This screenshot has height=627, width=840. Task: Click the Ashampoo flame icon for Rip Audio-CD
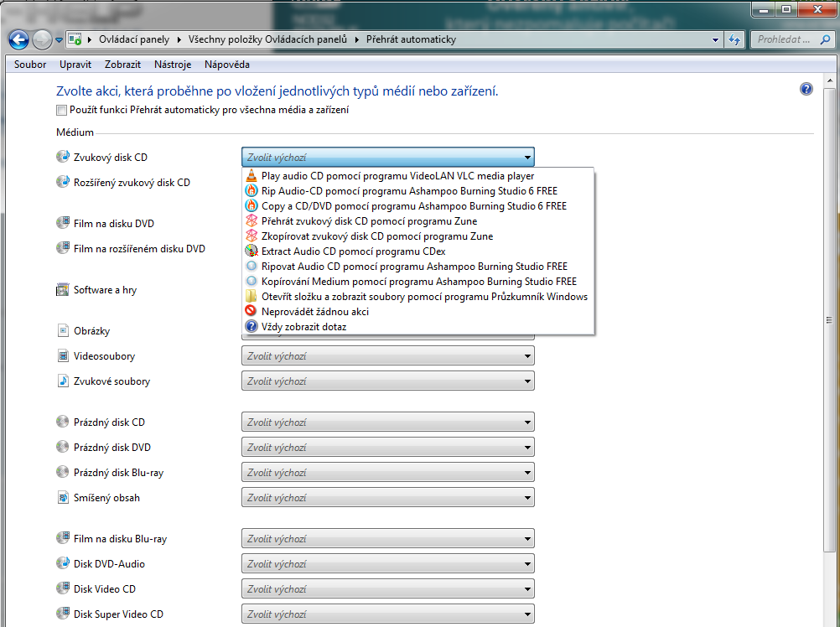pyautogui.click(x=251, y=190)
